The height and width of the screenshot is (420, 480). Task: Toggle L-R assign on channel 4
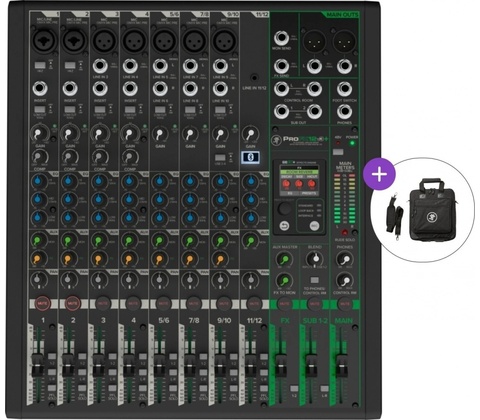(142, 372)
